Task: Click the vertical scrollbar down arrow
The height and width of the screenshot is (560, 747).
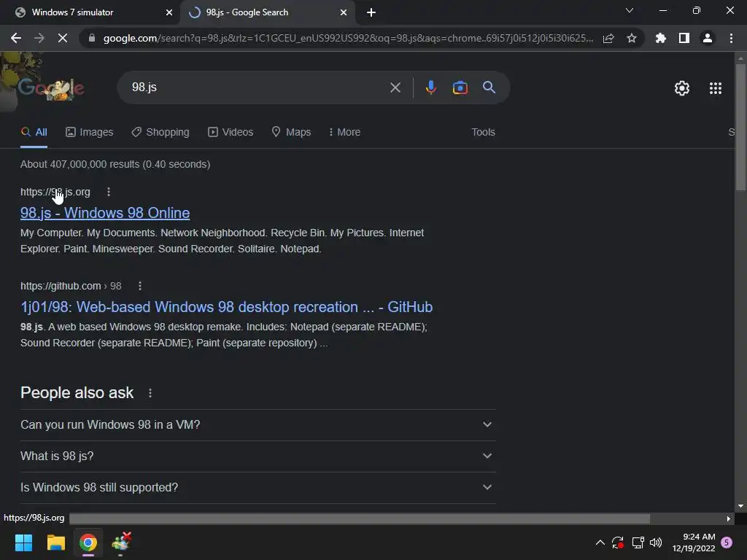Action: pos(740,506)
